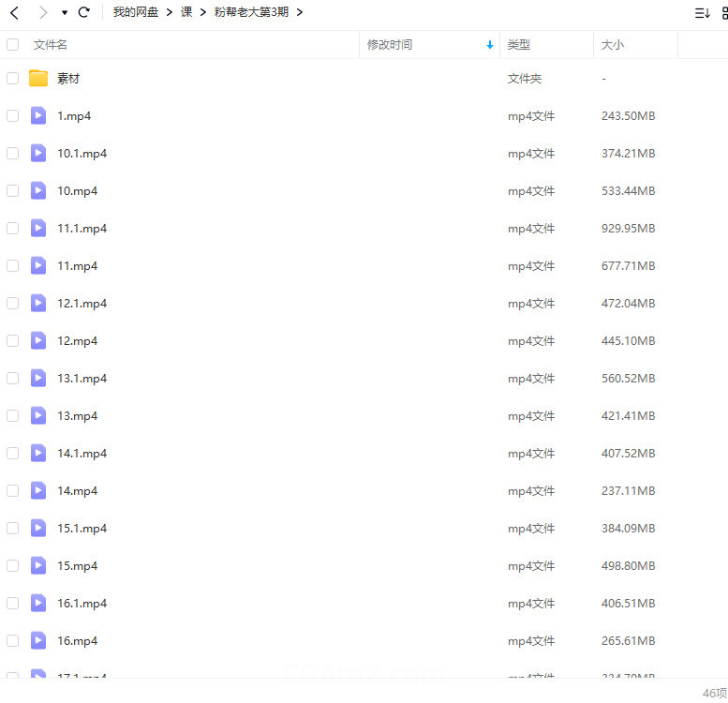Switch to grid view icon
Viewport: 728px width, 703px height.
coord(724,13)
